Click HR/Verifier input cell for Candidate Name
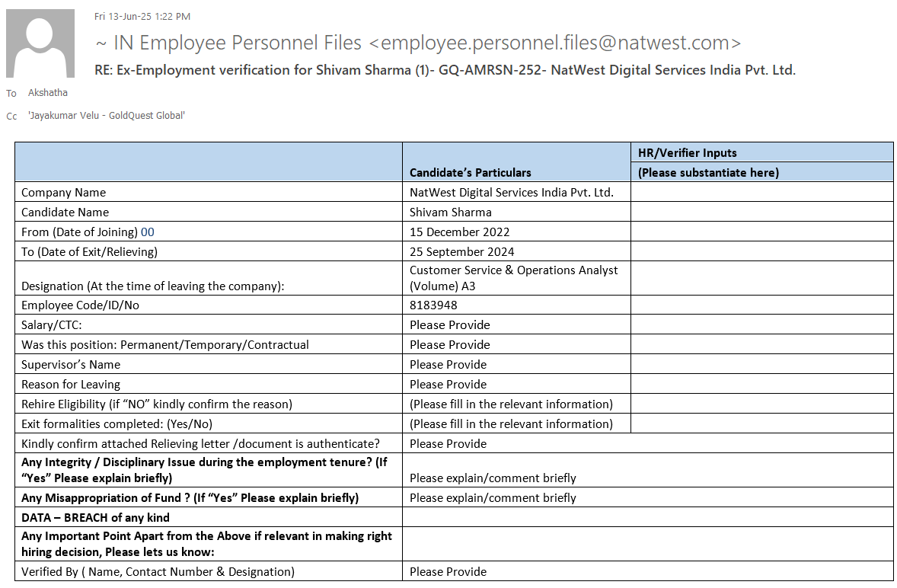The width and height of the screenshot is (897, 588). pos(761,212)
